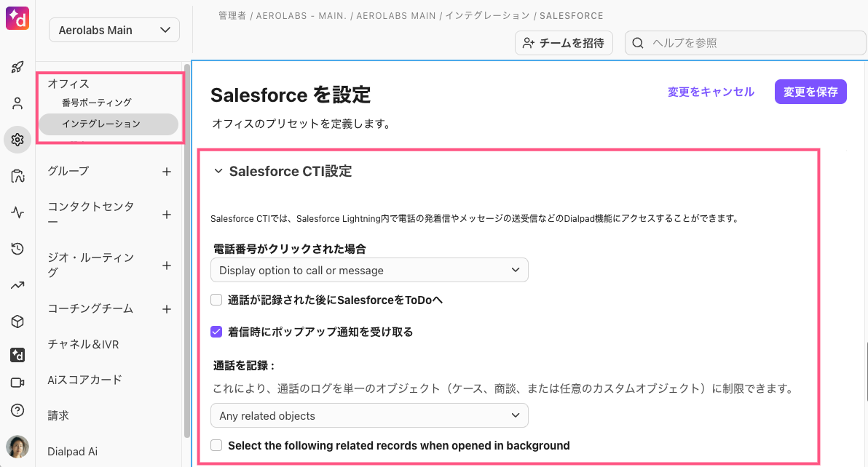
Task: Open the help question mark icon
Action: [17, 410]
